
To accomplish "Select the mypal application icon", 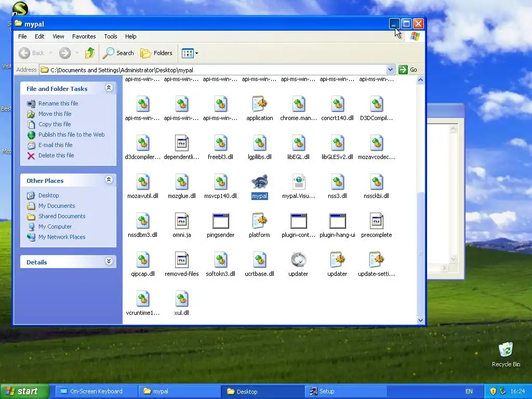I will coord(260,182).
